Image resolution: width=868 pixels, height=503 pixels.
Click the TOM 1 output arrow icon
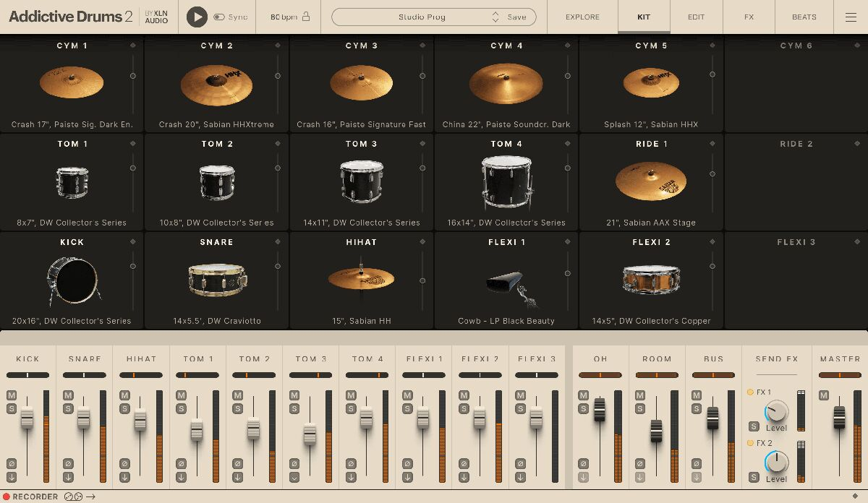click(181, 477)
